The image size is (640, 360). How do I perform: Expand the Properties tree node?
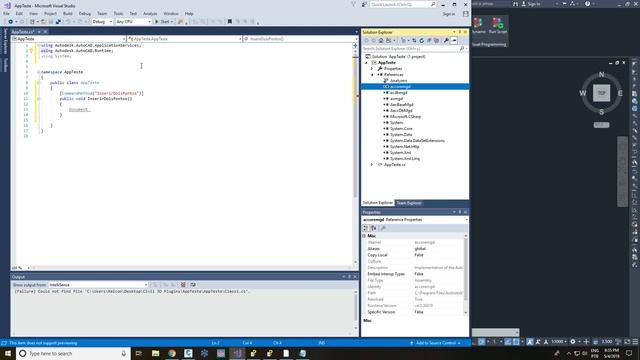tap(372, 69)
